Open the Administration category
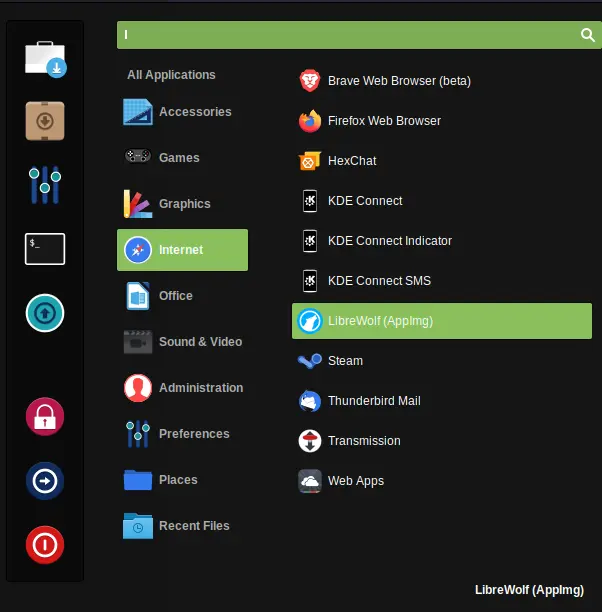 click(182, 388)
